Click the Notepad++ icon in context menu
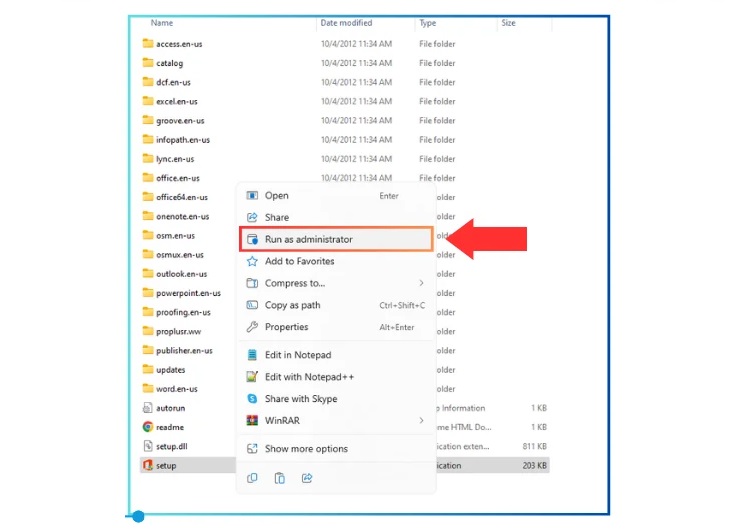Image resolution: width=733 pixels, height=529 pixels. [253, 377]
